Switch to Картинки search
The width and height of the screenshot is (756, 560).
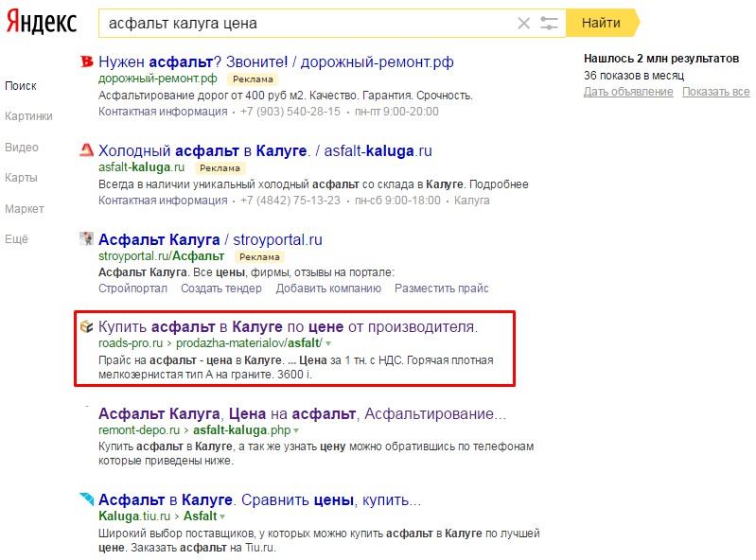pos(28,116)
